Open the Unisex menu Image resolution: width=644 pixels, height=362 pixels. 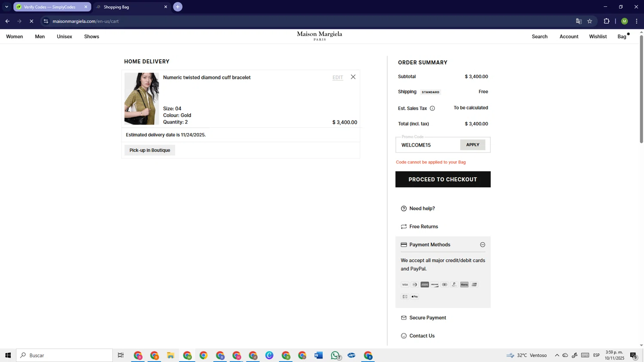click(x=64, y=36)
